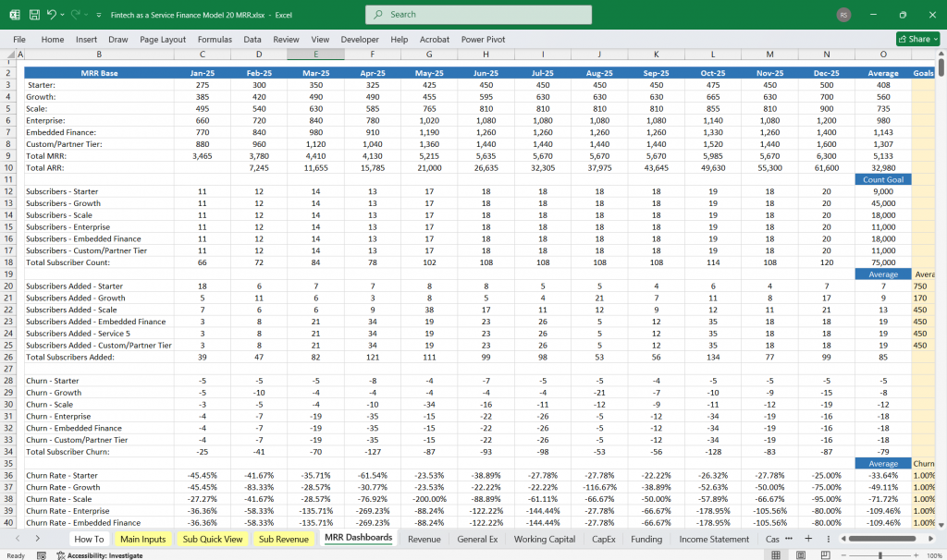Add a new sheet with plus icon
This screenshot has height=560, width=947.
coord(807,539)
